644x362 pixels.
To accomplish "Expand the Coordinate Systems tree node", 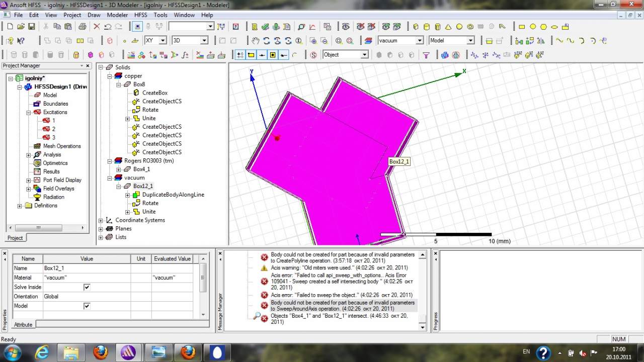I will (x=101, y=220).
